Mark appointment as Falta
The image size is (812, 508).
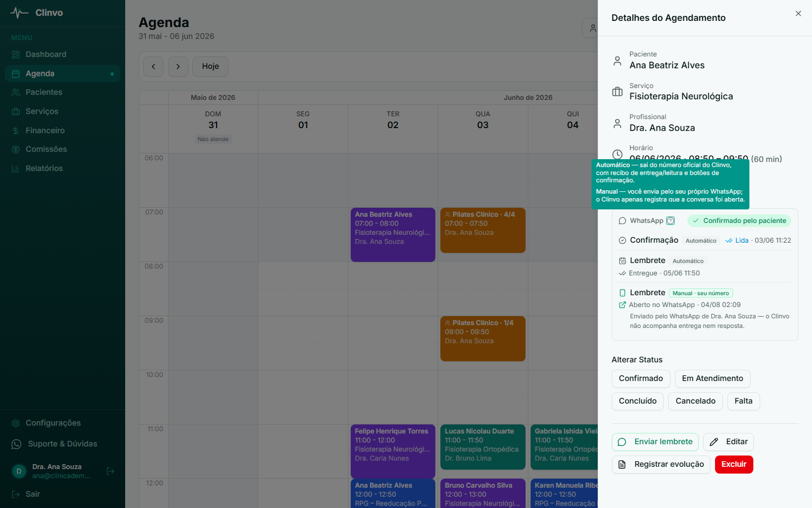pos(743,401)
